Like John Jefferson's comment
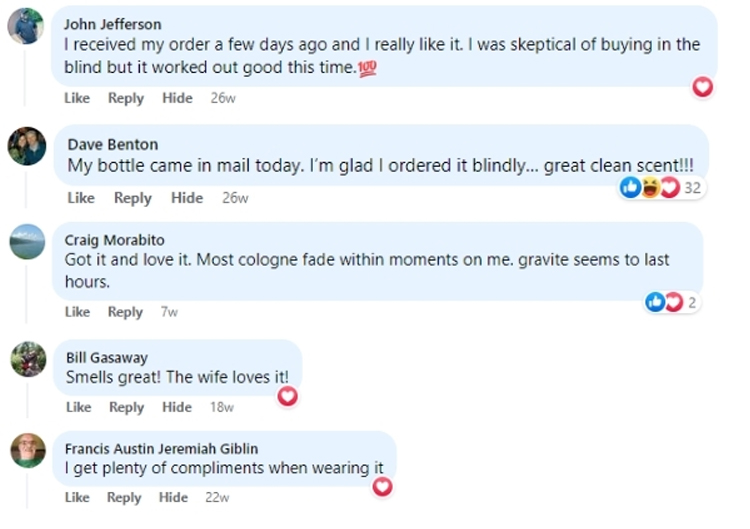Viewport: 750px width, 529px height. (x=77, y=98)
